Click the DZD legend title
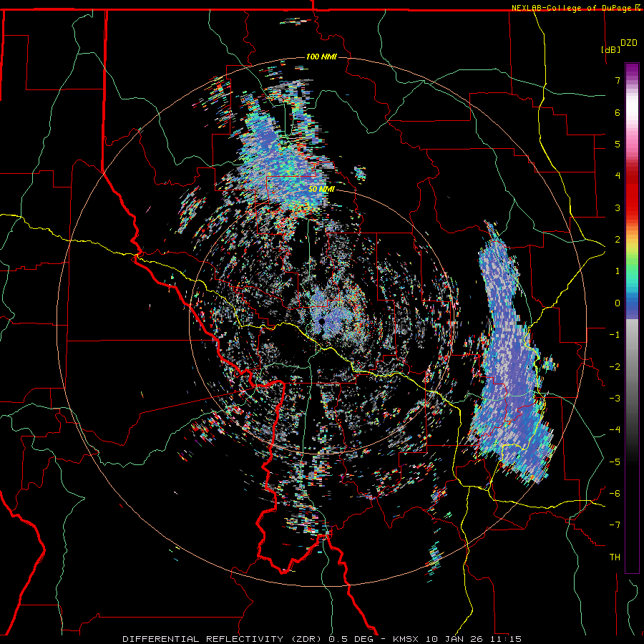 coord(629,43)
